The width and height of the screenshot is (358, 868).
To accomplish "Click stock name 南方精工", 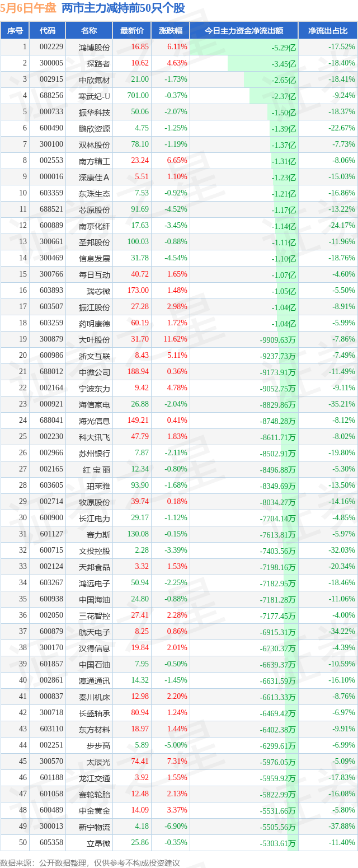I will pyautogui.click(x=95, y=161).
